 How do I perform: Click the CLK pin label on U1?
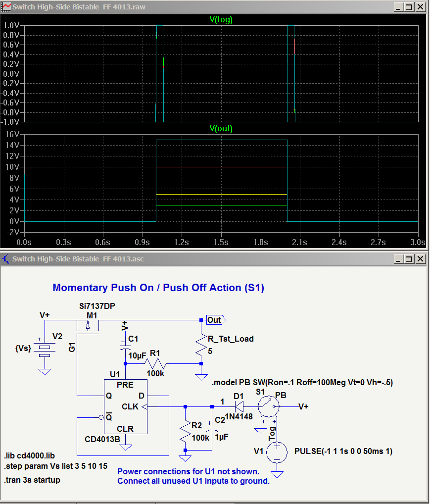pos(130,406)
